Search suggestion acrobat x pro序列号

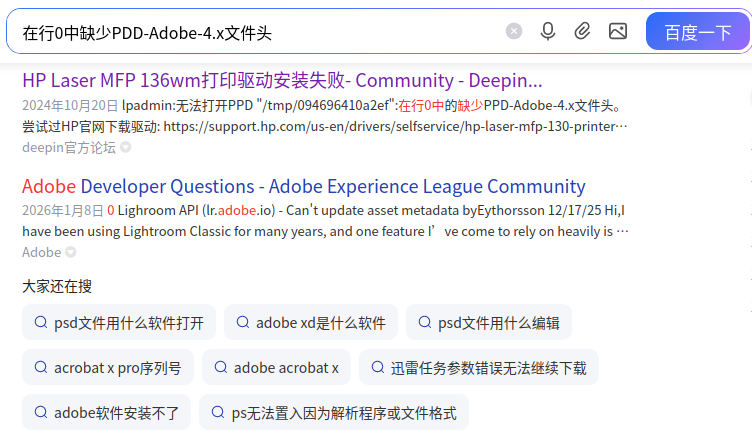coord(108,368)
